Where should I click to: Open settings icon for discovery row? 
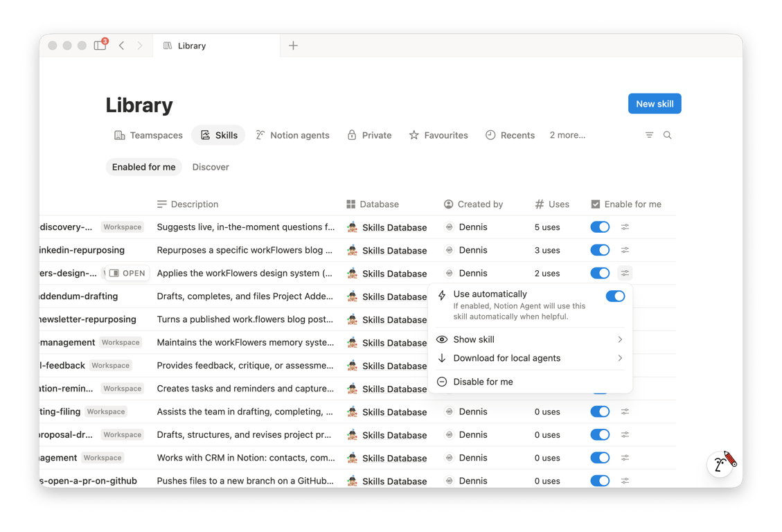(625, 227)
